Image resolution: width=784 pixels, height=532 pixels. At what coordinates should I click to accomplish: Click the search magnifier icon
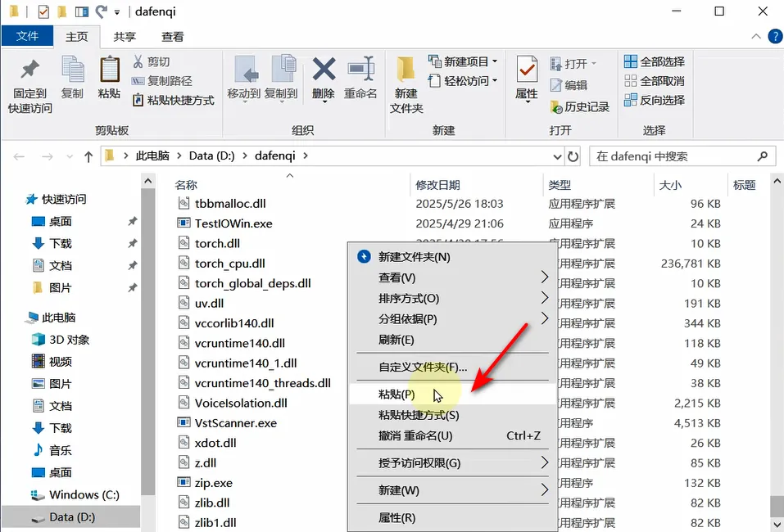[x=763, y=156]
